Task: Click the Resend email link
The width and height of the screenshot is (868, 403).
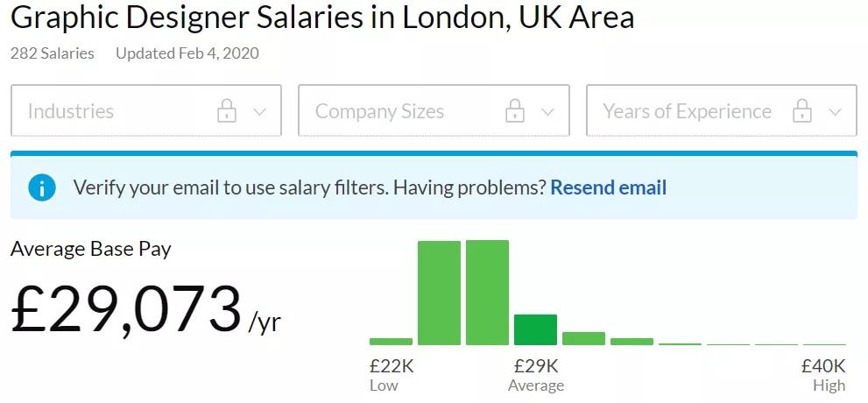Action: pos(609,187)
